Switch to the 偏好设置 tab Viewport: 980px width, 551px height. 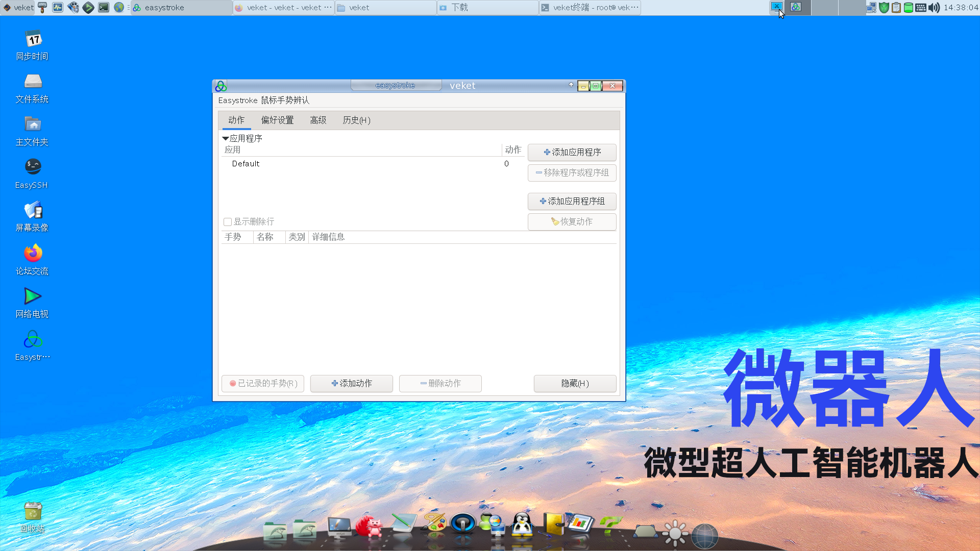pos(277,120)
